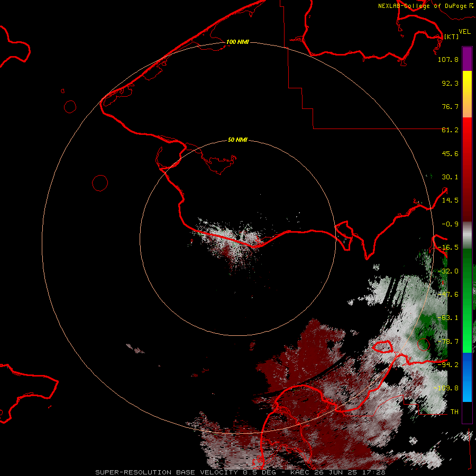Click the blue segment of the color bar
This screenshot has width=476, height=476.
click(467, 377)
